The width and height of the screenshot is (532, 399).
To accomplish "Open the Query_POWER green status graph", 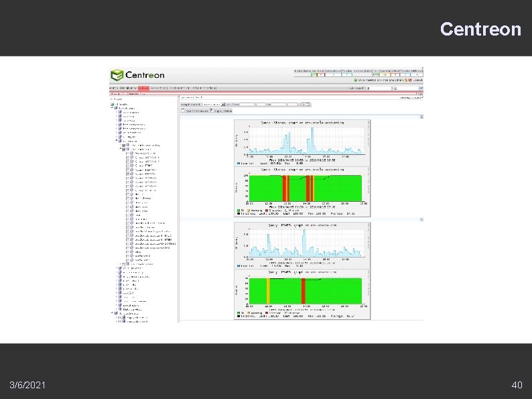I will click(302, 294).
